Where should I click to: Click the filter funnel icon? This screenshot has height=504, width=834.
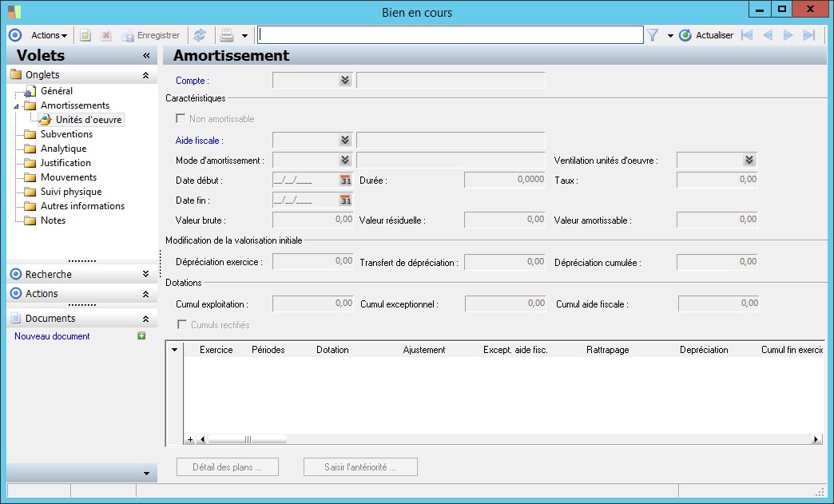653,35
